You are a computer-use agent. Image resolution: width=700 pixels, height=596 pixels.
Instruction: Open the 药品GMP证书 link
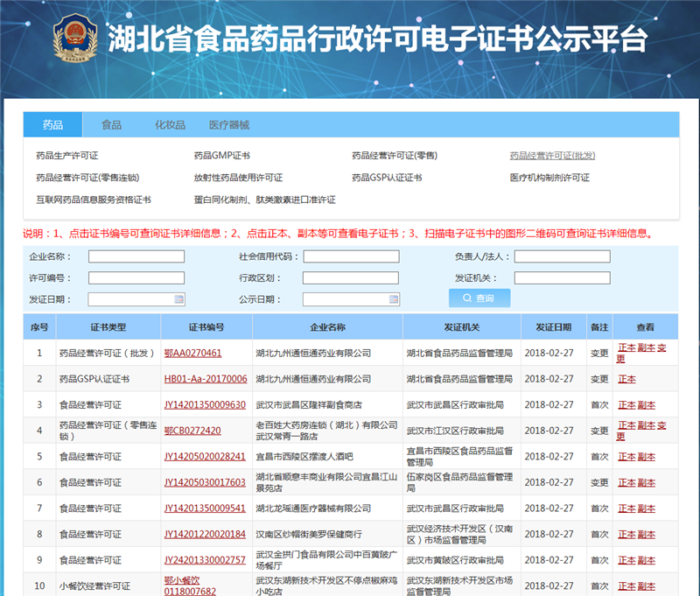(221, 155)
